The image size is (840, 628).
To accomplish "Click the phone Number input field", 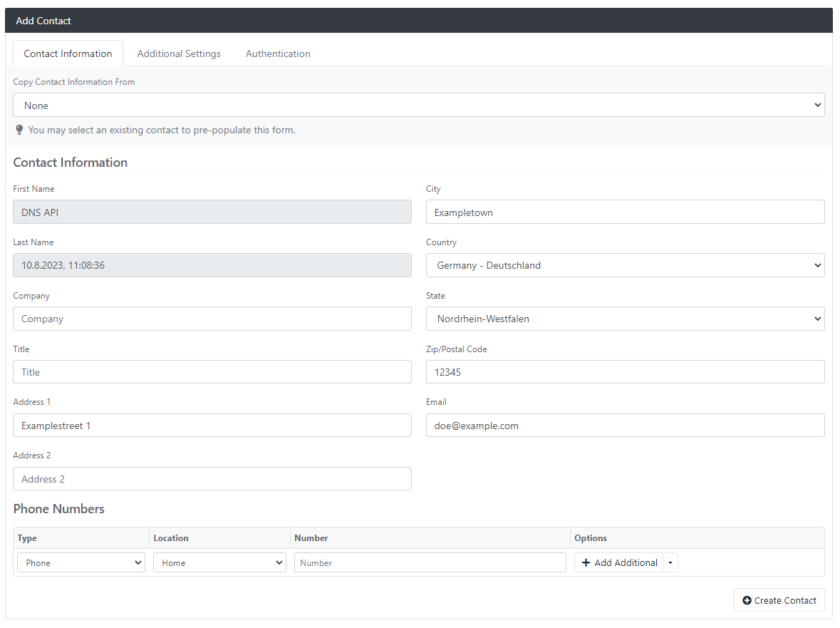I will [430, 562].
